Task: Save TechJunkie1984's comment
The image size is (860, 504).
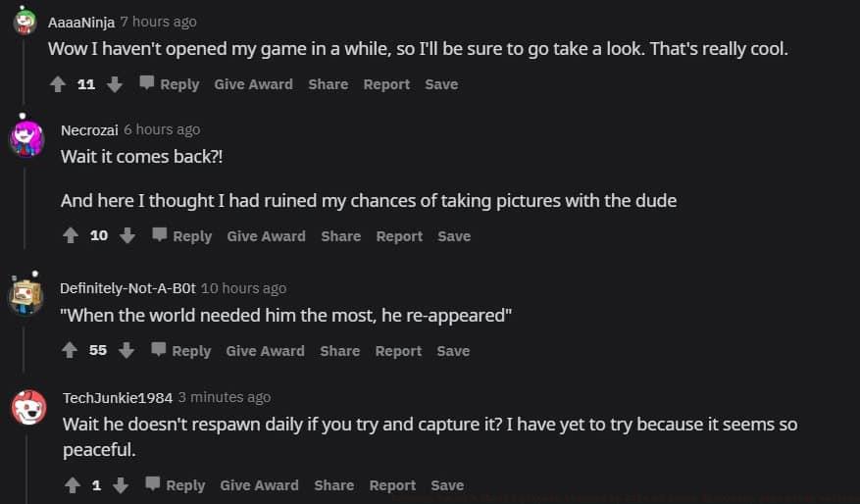Action: click(x=447, y=485)
